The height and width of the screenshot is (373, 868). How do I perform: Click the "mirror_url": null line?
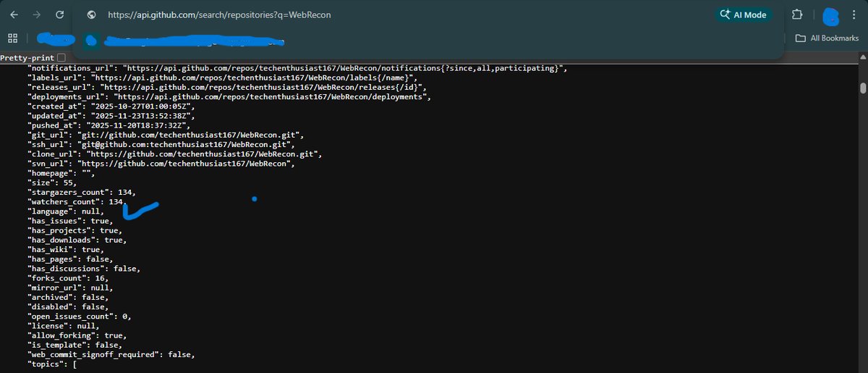tap(69, 288)
